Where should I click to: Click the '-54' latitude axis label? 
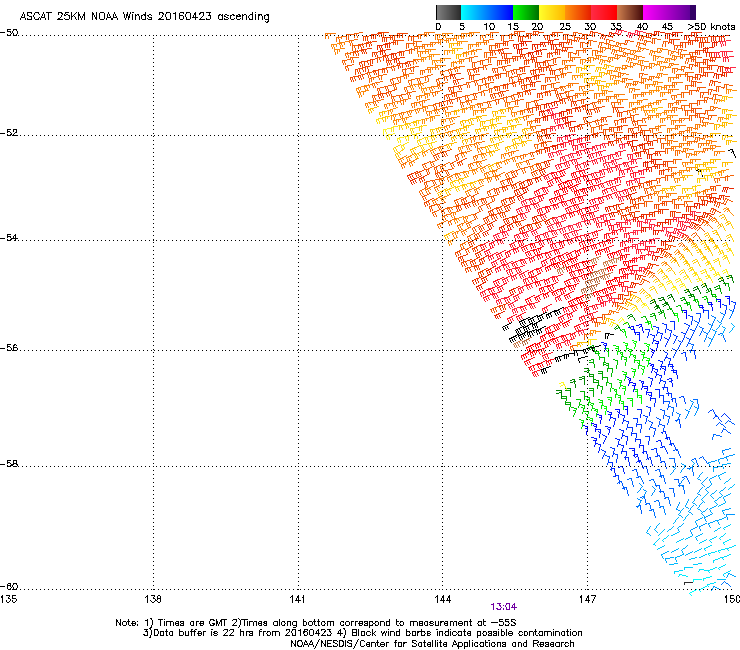click(9, 238)
